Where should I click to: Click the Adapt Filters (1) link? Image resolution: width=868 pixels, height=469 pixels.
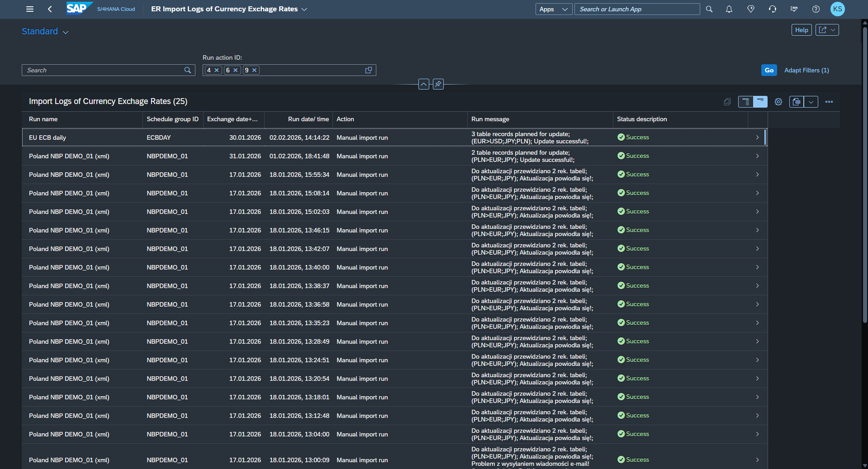tap(806, 70)
